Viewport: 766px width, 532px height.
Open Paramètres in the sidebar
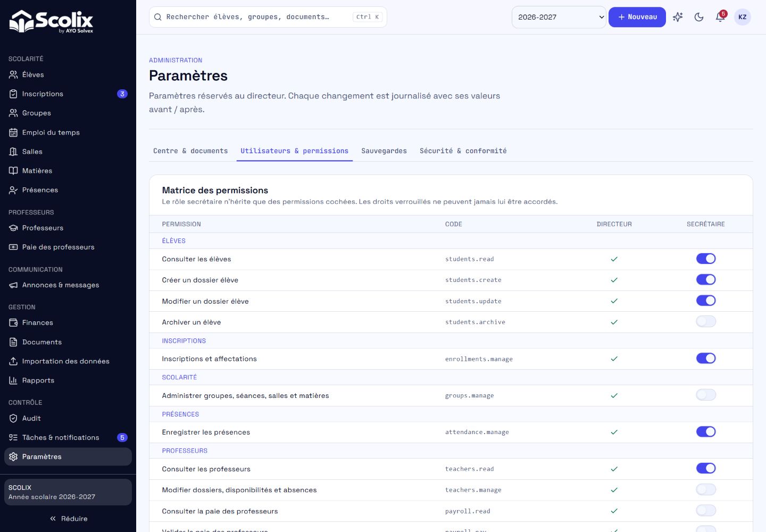tap(68, 456)
